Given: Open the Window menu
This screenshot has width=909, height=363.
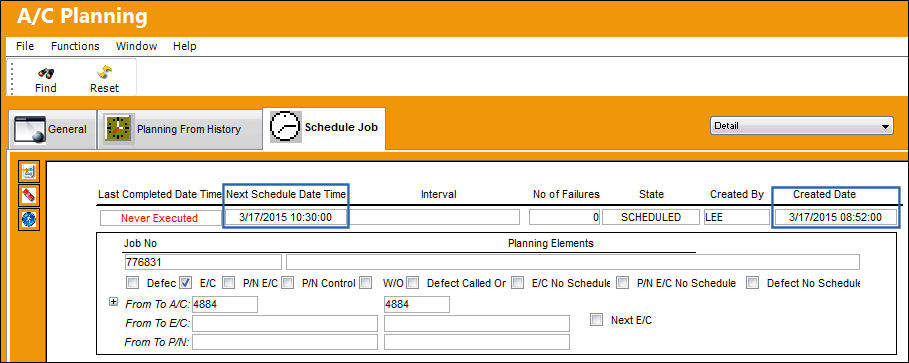Looking at the screenshot, I should point(136,46).
